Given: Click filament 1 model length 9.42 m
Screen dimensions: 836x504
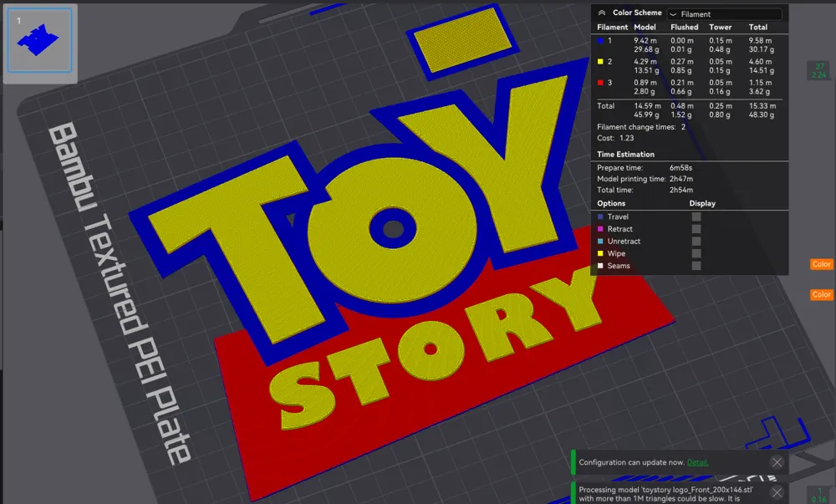Looking at the screenshot, I should pos(645,40).
